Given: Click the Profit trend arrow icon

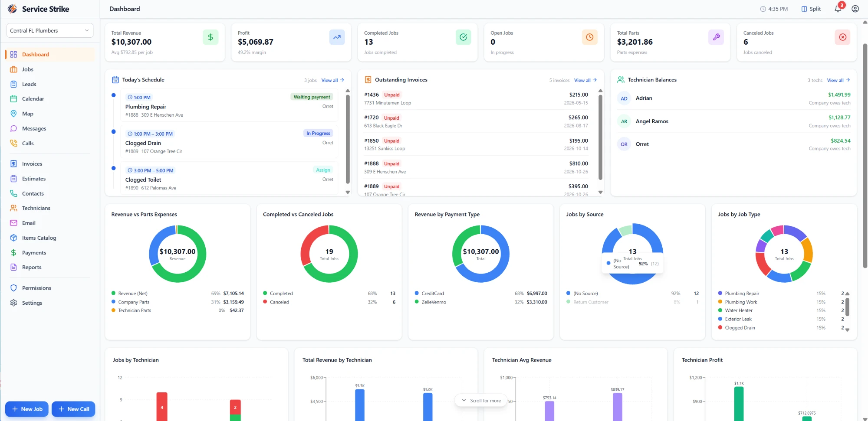Looking at the screenshot, I should pos(337,37).
